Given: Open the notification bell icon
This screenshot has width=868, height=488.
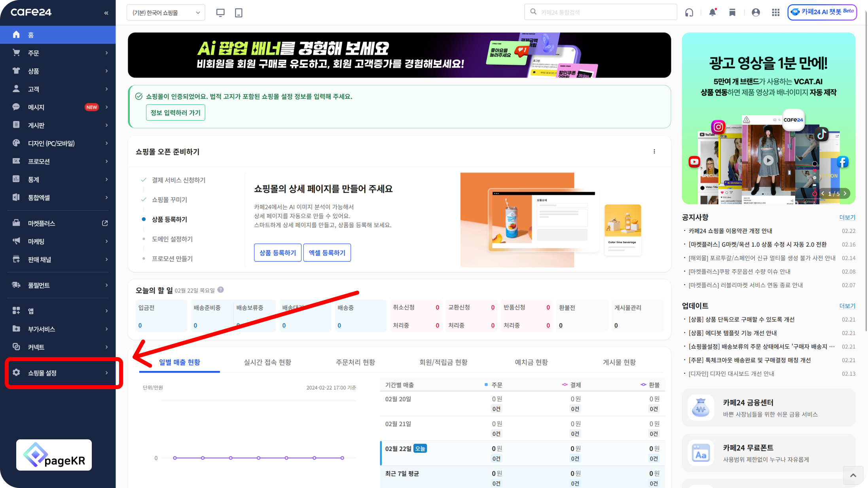Looking at the screenshot, I should pyautogui.click(x=713, y=12).
